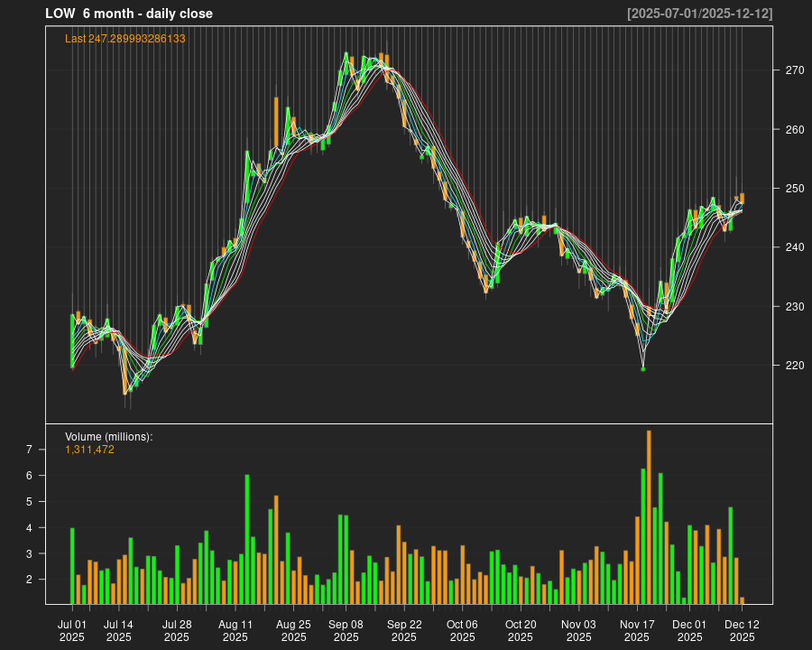Select the Oct 06 2025 date label
Image resolution: width=812 pixels, height=650 pixels.
pyautogui.click(x=462, y=630)
